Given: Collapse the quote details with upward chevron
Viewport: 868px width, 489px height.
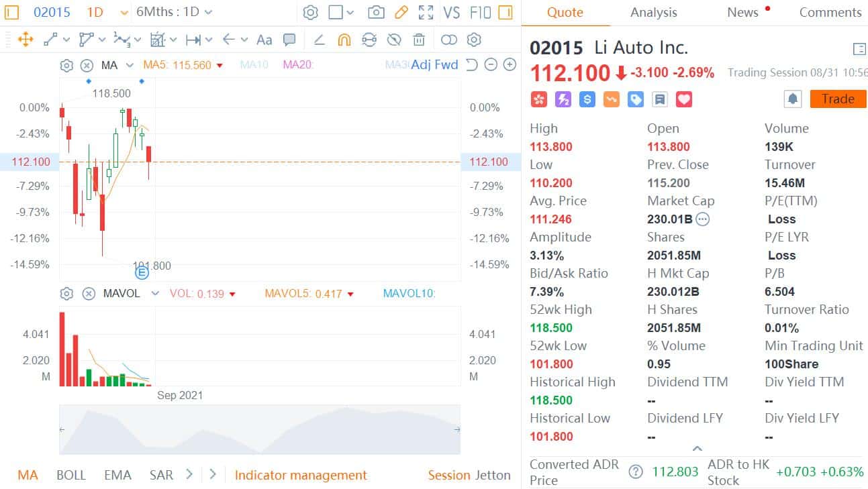Looking at the screenshot, I should [697, 448].
